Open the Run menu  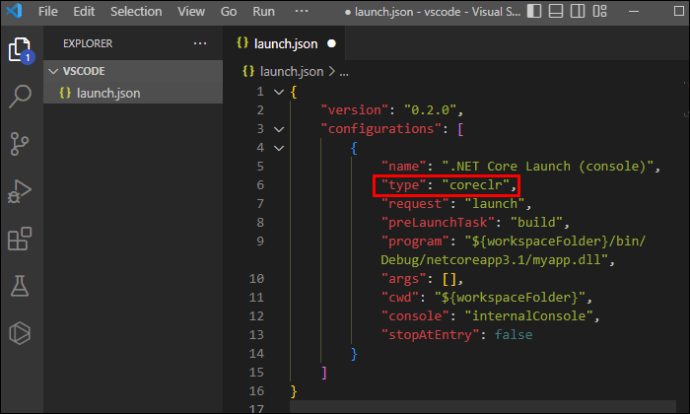[x=263, y=11]
